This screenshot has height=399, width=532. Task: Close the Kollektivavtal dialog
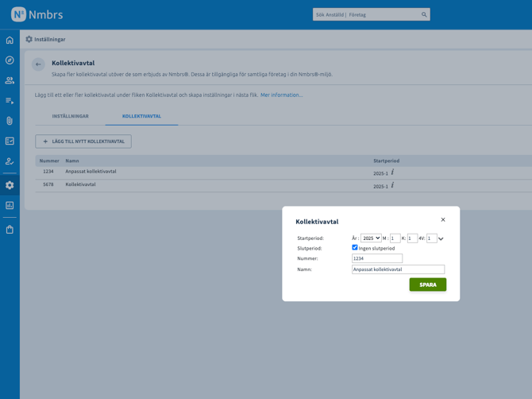pyautogui.click(x=443, y=220)
